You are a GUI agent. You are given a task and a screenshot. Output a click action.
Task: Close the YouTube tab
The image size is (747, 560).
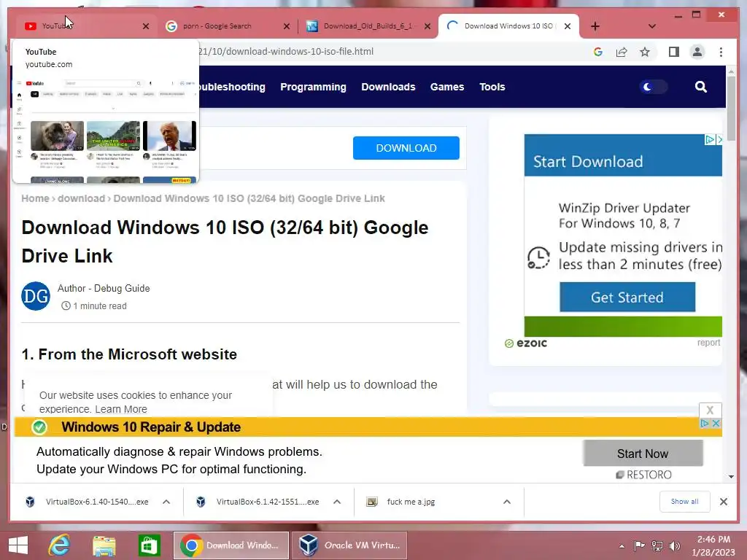point(146,26)
